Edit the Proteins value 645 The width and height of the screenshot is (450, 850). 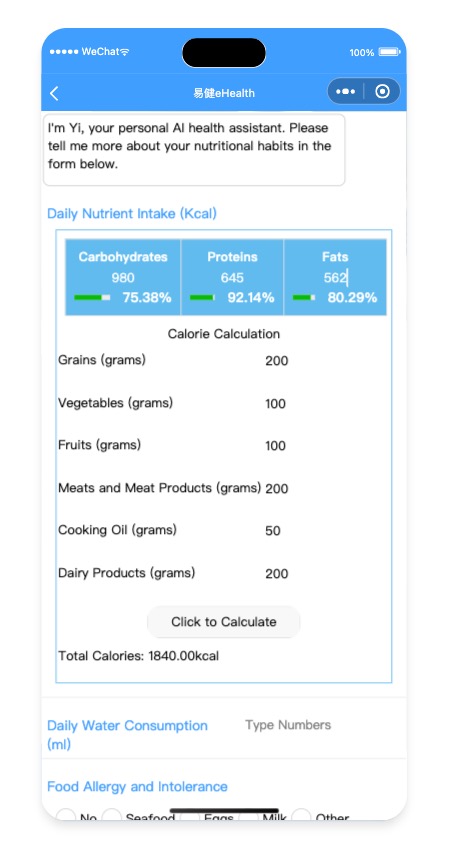click(x=232, y=278)
